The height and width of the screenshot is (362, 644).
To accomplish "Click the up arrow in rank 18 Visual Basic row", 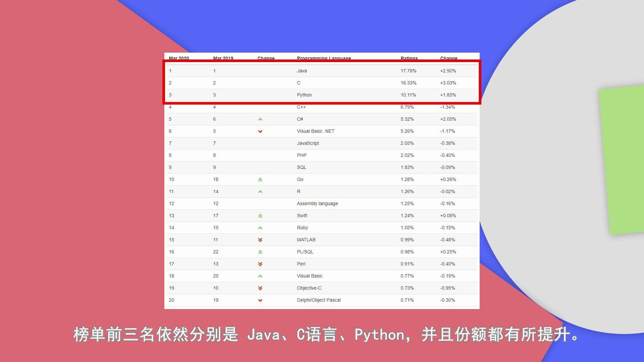I will click(x=260, y=276).
